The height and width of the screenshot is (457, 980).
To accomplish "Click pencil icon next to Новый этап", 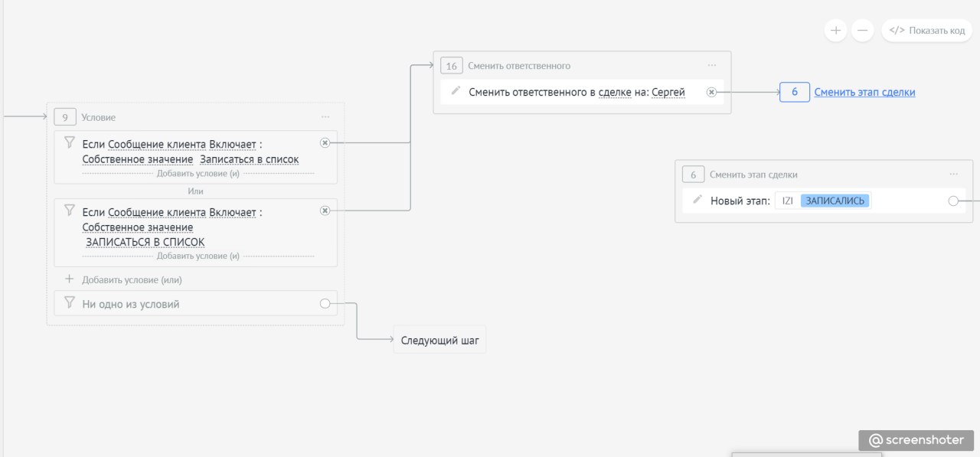I will 697,200.
